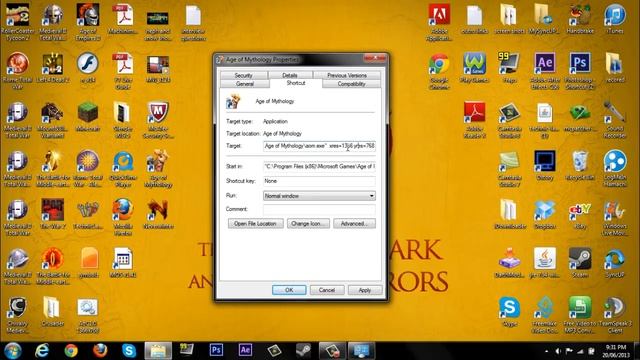
Task: Focus the Shortcut key field
Action: 319,181
